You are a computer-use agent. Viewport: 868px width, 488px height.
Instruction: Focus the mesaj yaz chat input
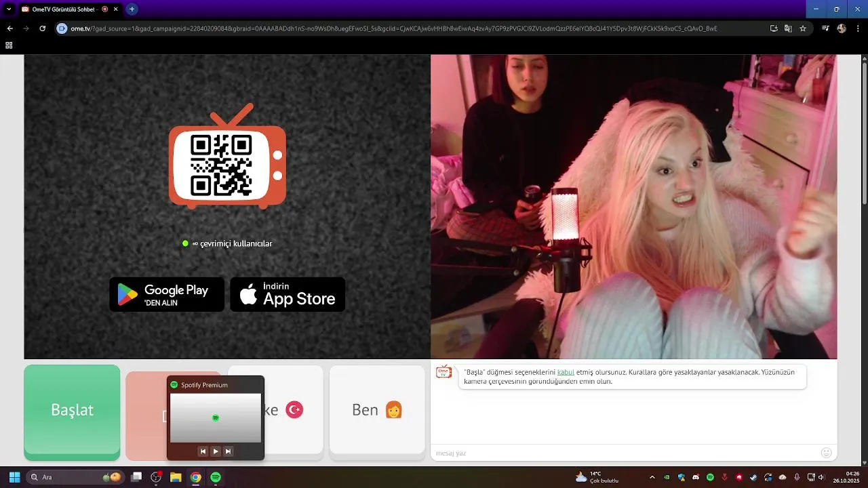coord(624,453)
